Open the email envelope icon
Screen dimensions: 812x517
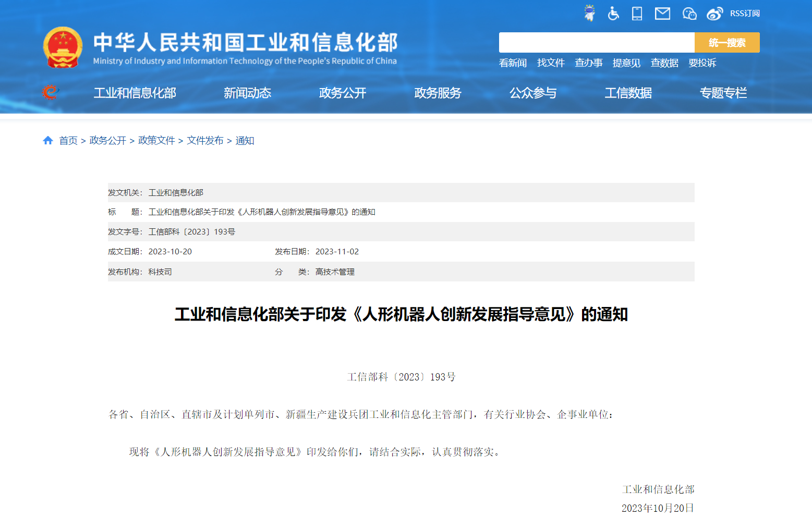(662, 14)
